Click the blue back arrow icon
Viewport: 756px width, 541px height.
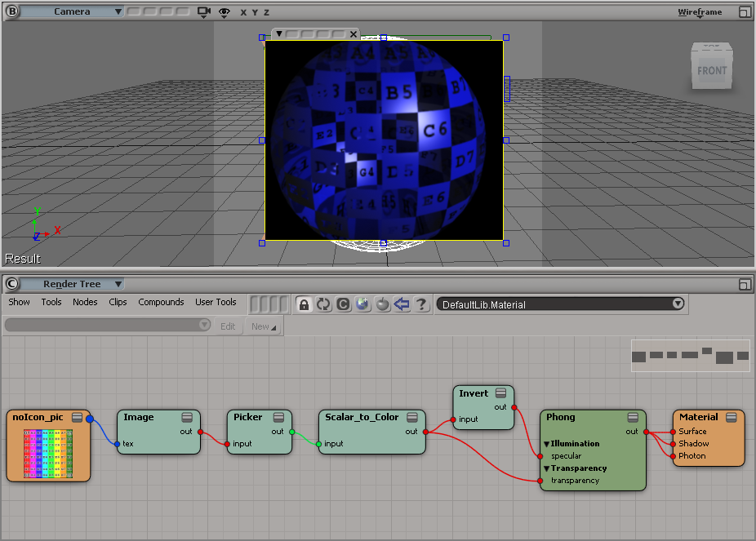(x=402, y=304)
